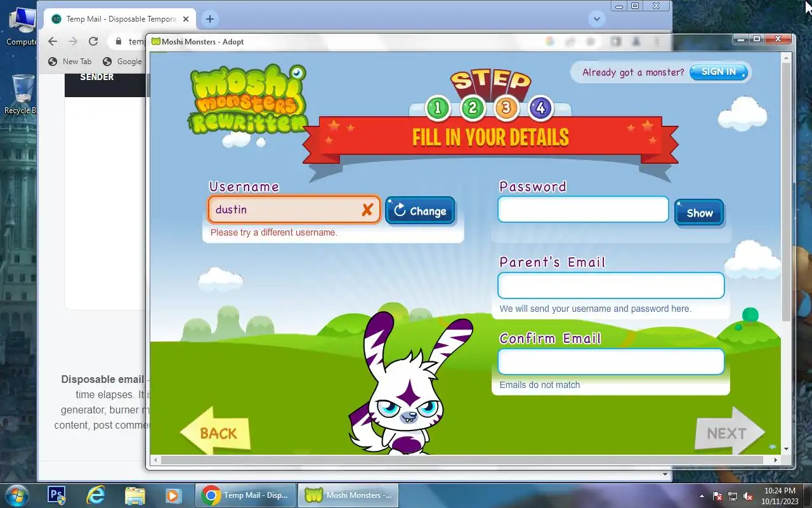Select the Temp Mail tab in Chrome
The width and height of the screenshot is (812, 508).
point(121,19)
